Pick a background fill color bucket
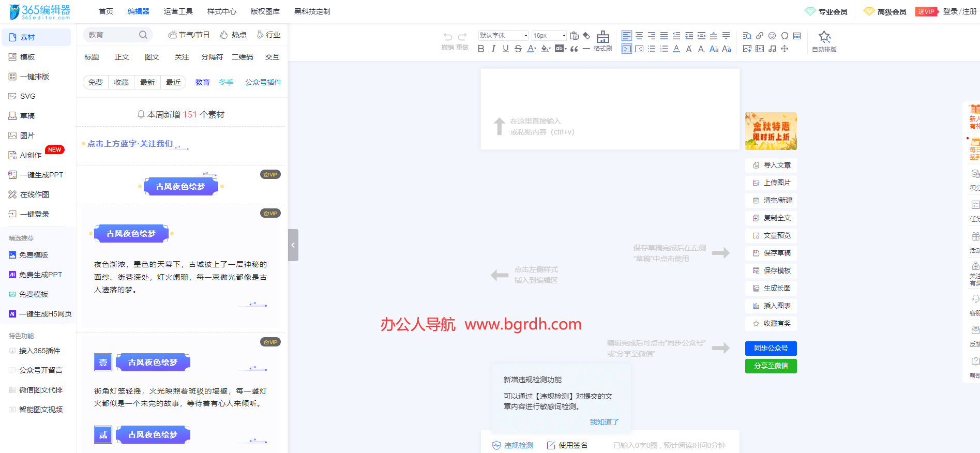 click(546, 49)
